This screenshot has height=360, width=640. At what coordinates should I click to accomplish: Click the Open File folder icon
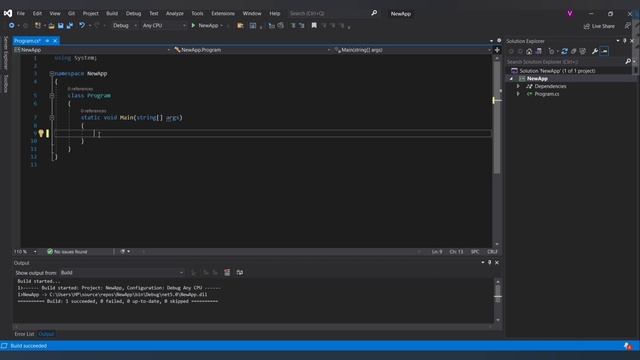tap(51, 26)
